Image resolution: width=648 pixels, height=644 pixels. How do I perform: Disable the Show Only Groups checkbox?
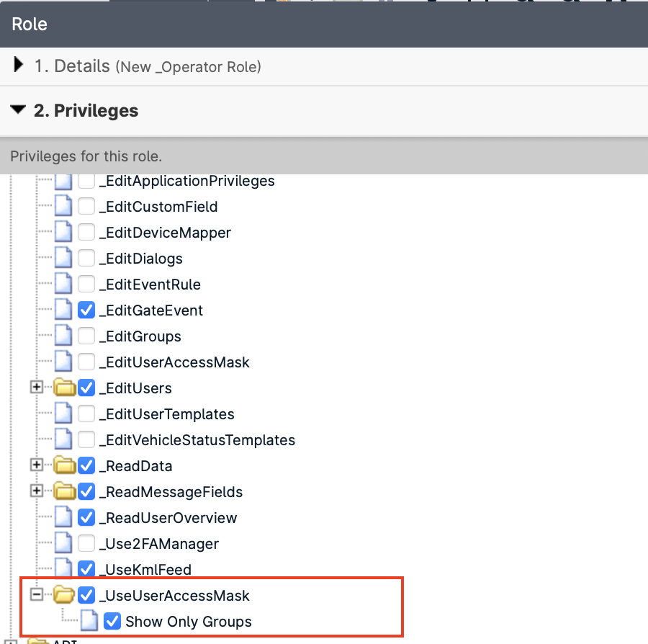pyautogui.click(x=112, y=622)
